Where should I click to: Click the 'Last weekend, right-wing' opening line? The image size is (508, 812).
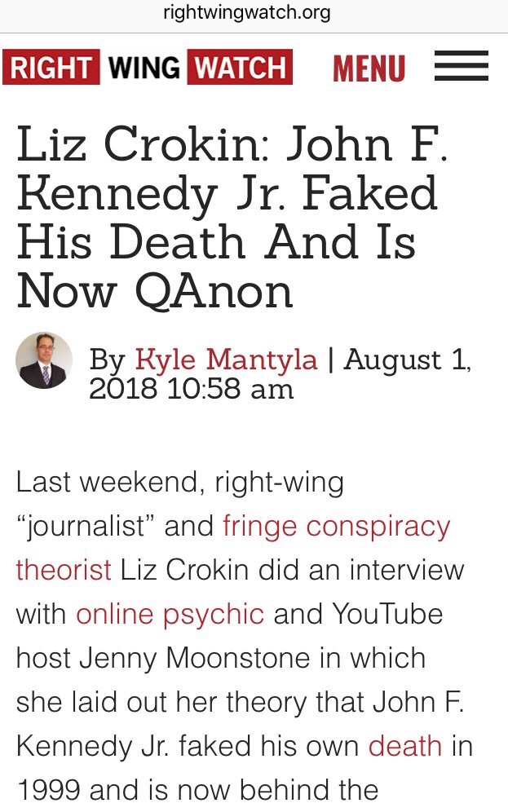tap(179, 482)
